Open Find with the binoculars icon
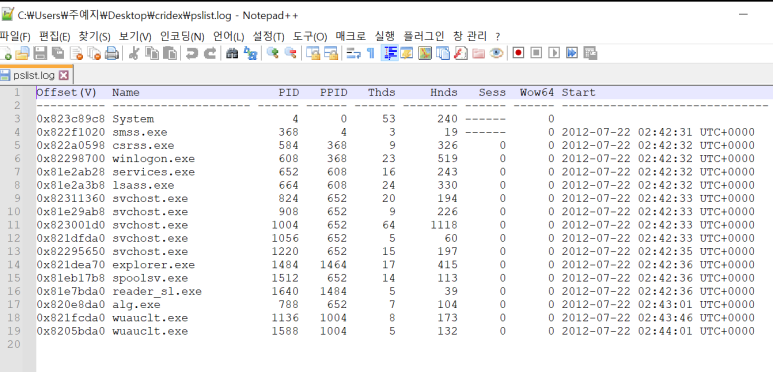The width and height of the screenshot is (773, 372). coord(232,53)
